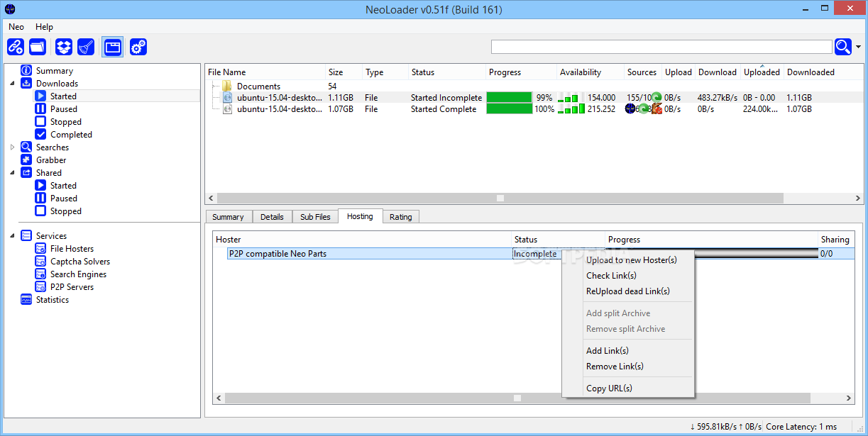Click the 100% progress bar
868x436 pixels.
pyautogui.click(x=509, y=109)
